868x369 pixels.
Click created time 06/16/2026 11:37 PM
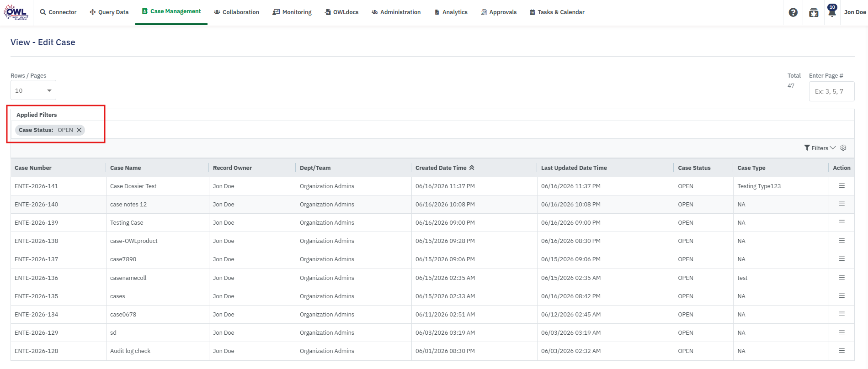(445, 186)
